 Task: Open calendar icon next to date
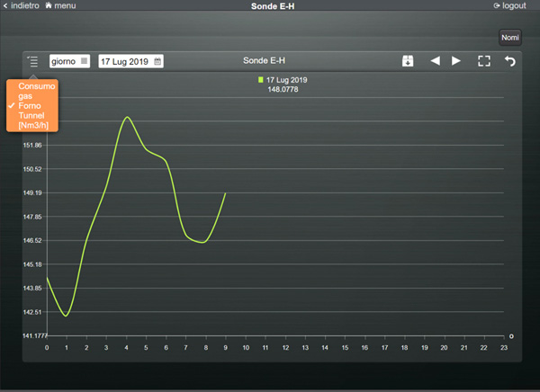157,61
